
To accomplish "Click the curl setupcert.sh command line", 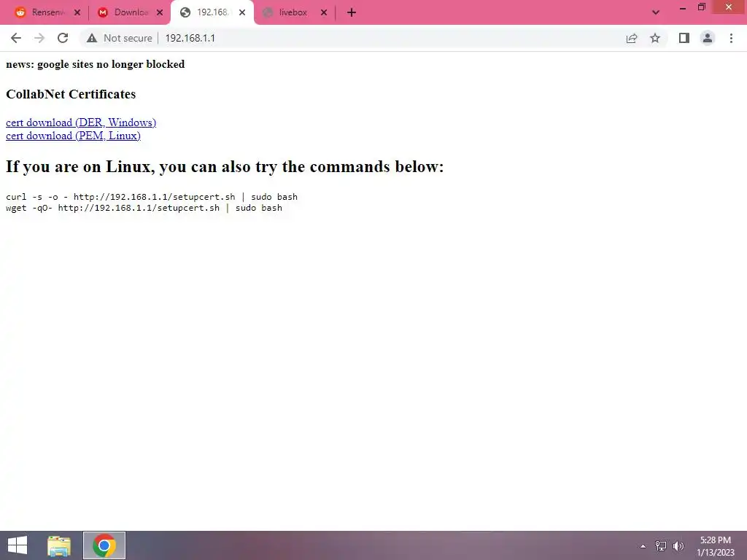I will (x=152, y=197).
